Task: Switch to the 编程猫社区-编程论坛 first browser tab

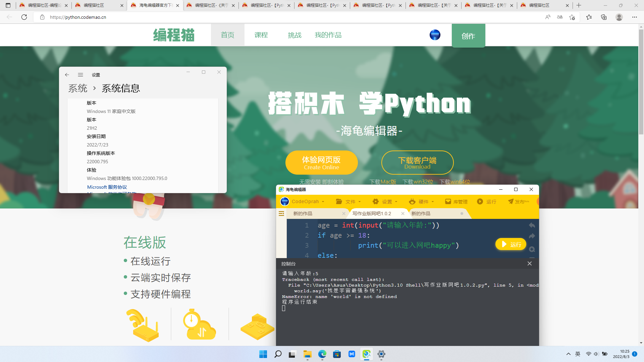Action: pos(44,5)
